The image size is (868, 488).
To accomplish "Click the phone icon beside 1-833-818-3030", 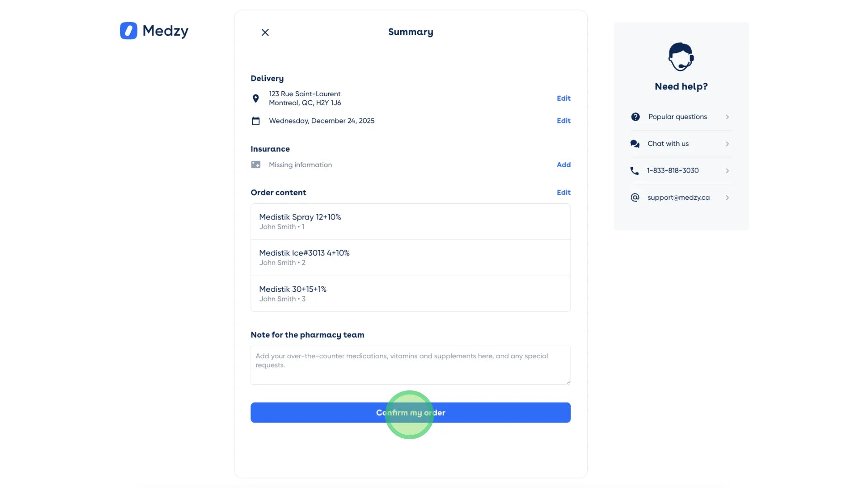I will pos(635,171).
